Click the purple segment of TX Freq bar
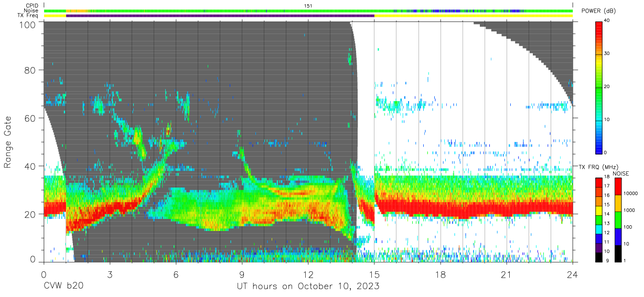Screen dimensions: 644x297 tap(220, 16)
